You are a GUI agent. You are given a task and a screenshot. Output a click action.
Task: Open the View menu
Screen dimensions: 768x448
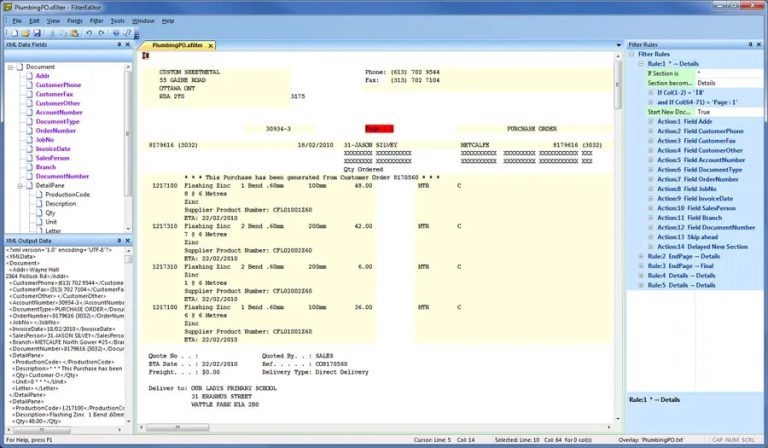[53, 21]
